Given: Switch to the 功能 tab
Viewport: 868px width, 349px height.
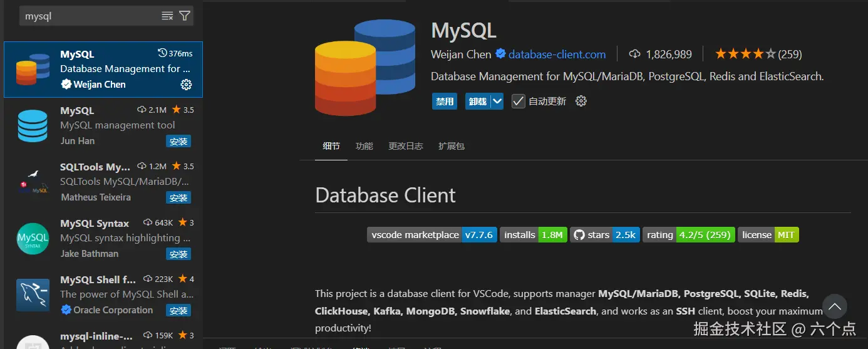Looking at the screenshot, I should tap(364, 146).
